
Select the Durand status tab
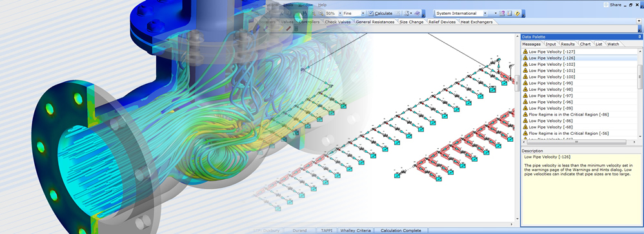(300, 231)
